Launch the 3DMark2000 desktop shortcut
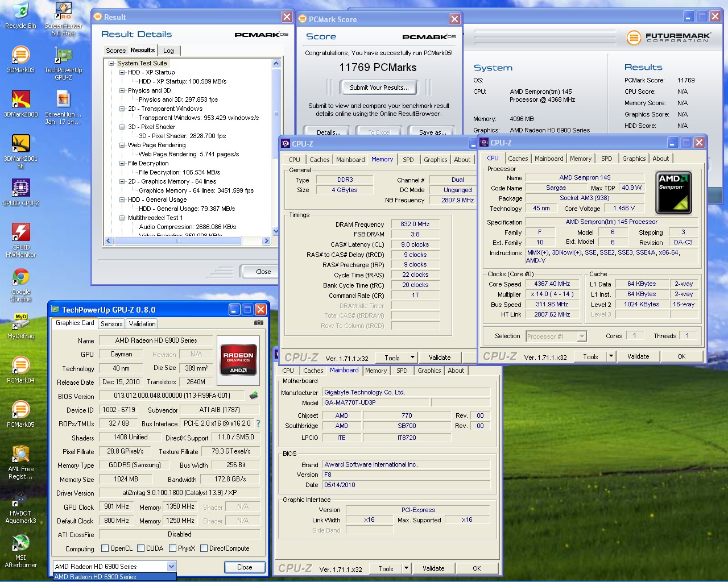Image resolution: width=728 pixels, height=582 pixels. pos(20,104)
